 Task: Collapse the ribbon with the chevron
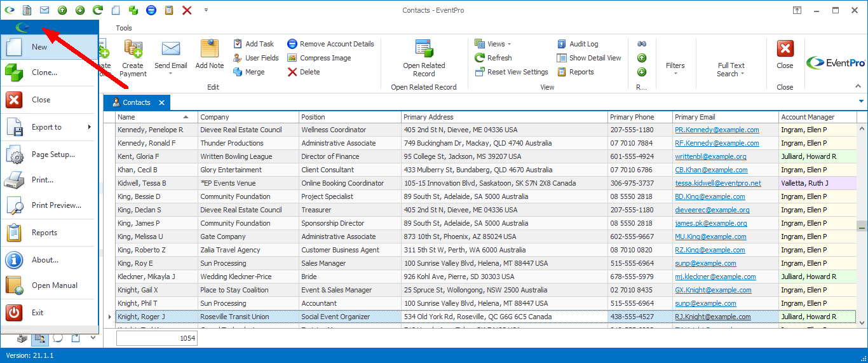click(858, 85)
